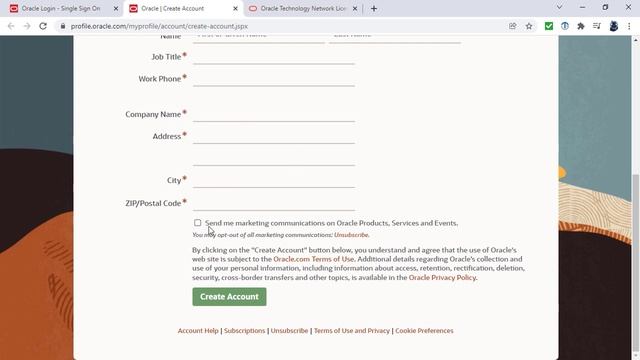This screenshot has width=640, height=360.
Task: Go forward using the browser forward arrow
Action: (x=27, y=26)
